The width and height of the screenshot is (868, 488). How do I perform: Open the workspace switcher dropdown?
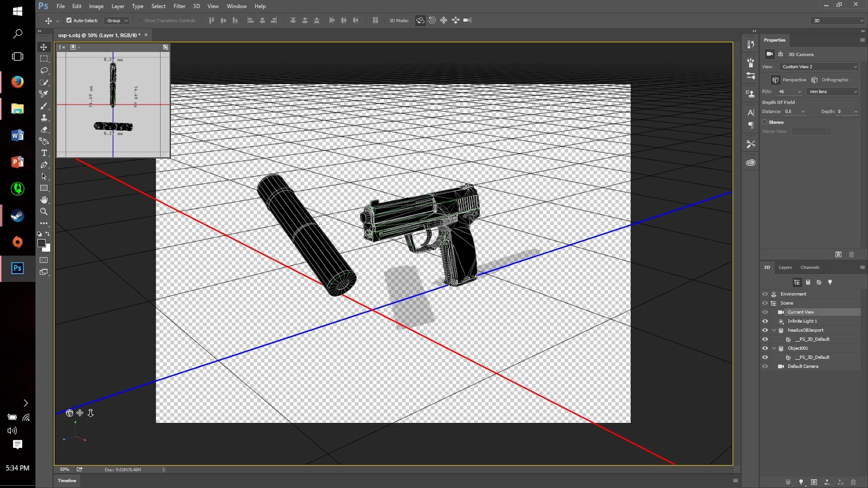(x=837, y=20)
